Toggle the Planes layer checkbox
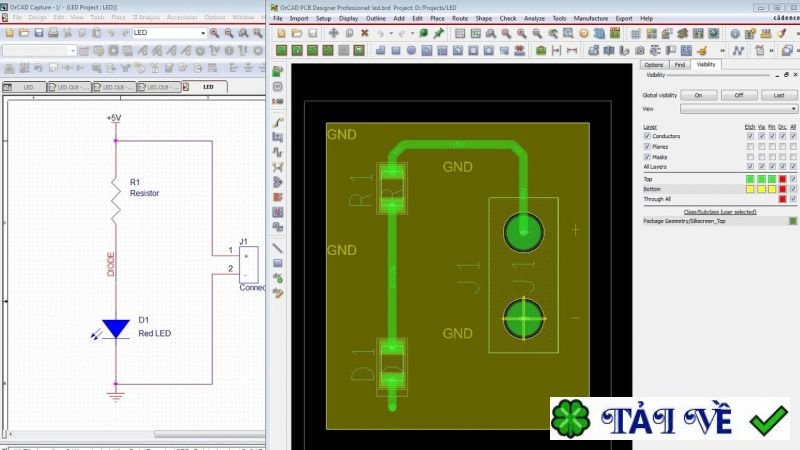The height and width of the screenshot is (450, 800). click(647, 146)
